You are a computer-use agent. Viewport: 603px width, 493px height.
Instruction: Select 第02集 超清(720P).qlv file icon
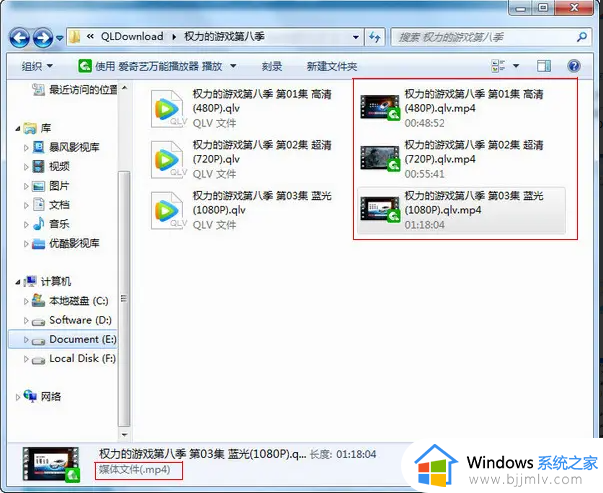pos(168,160)
